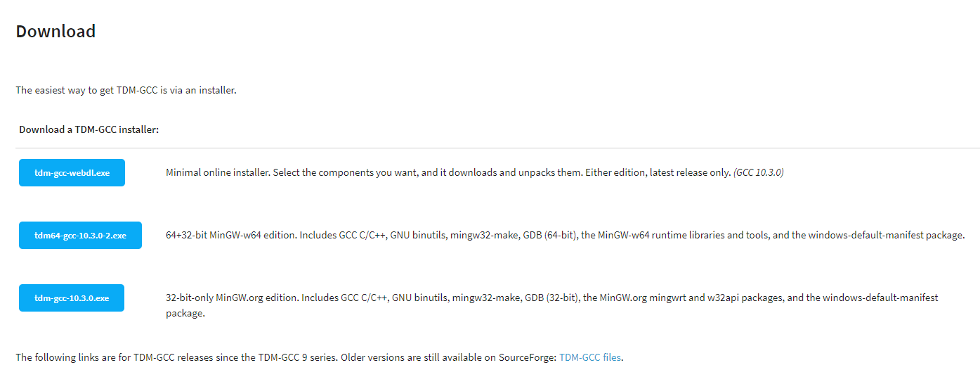
Task: Click the "easiest way to get TDM-GCC" sentence
Action: pos(126,90)
